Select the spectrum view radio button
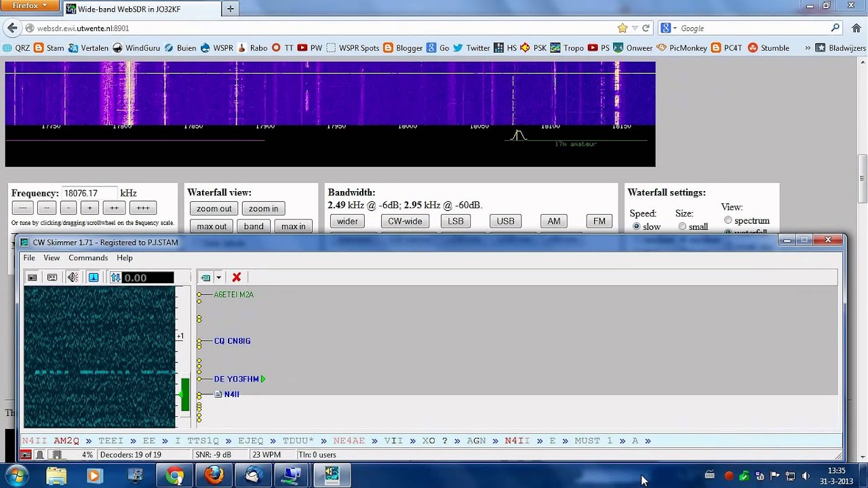The height and width of the screenshot is (488, 868). pyautogui.click(x=728, y=220)
